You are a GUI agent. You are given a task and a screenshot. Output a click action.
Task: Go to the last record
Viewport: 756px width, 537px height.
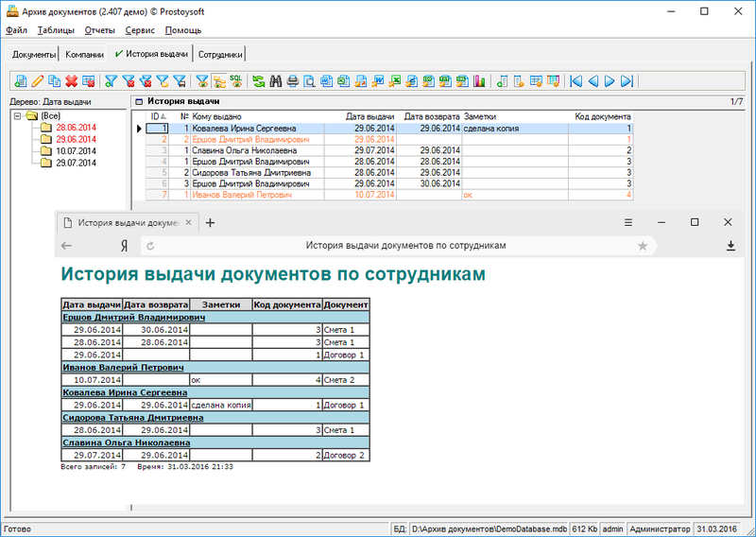point(627,81)
